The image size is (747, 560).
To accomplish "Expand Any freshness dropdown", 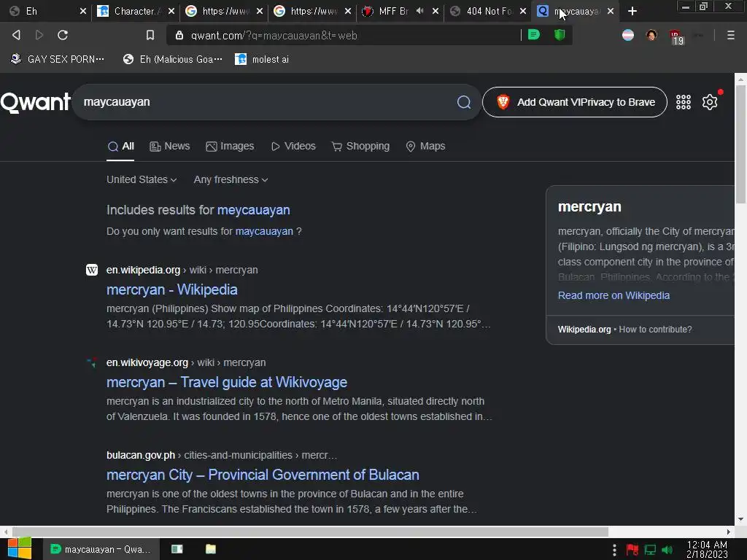I will pos(231,179).
